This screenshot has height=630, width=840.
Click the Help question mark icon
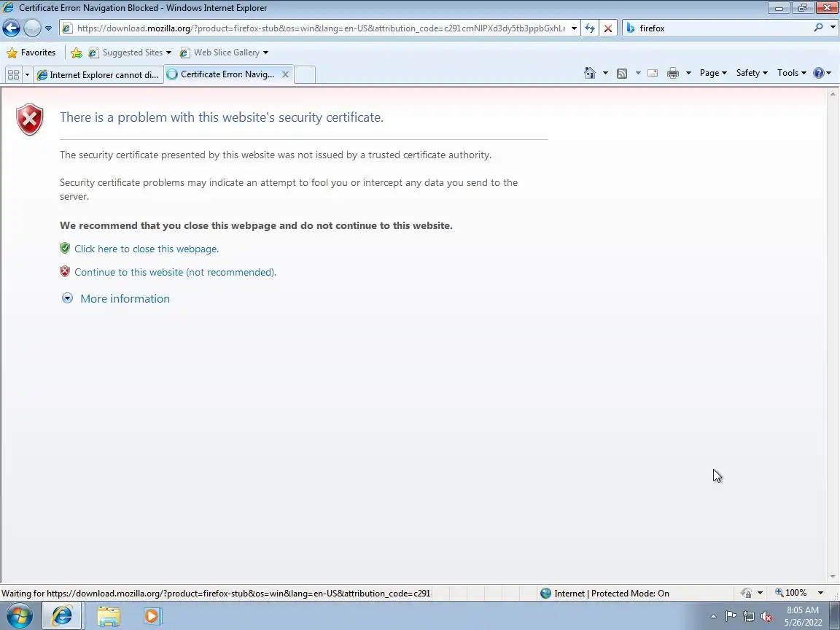[819, 73]
